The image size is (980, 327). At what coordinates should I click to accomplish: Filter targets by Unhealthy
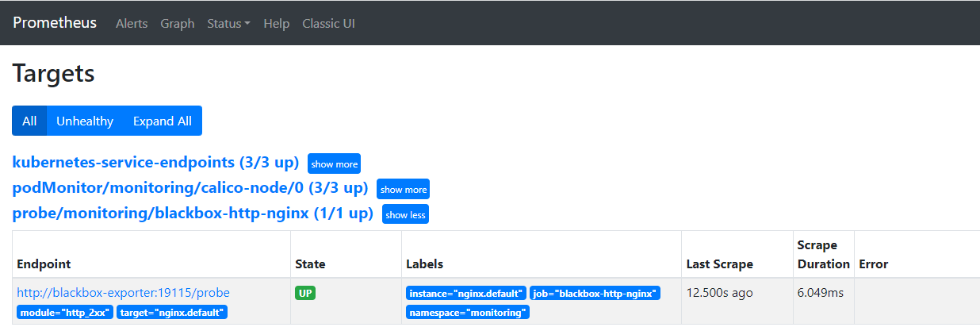(85, 121)
